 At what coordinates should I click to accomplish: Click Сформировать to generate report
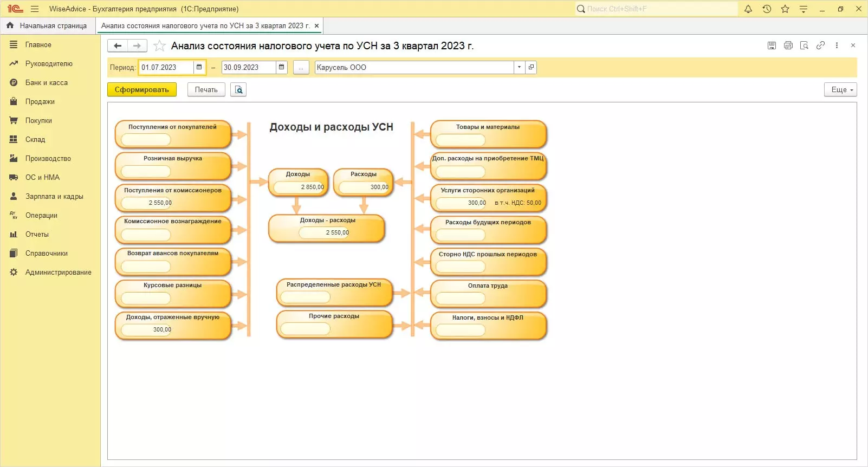pyautogui.click(x=142, y=89)
